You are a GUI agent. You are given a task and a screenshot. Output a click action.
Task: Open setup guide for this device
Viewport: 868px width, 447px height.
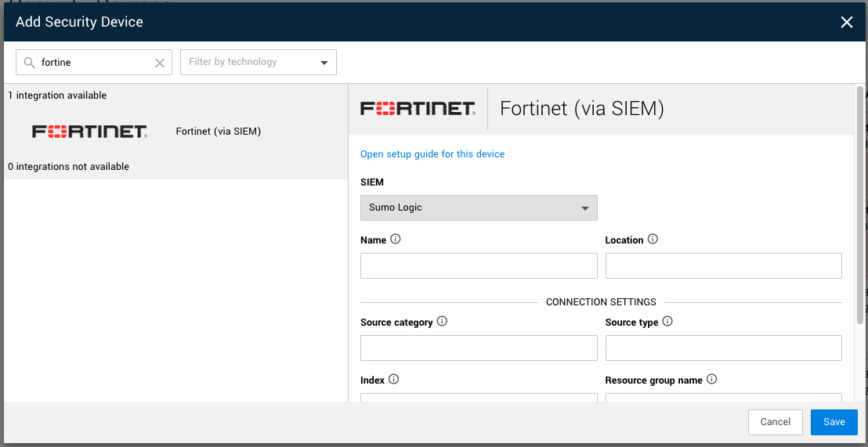click(x=432, y=153)
